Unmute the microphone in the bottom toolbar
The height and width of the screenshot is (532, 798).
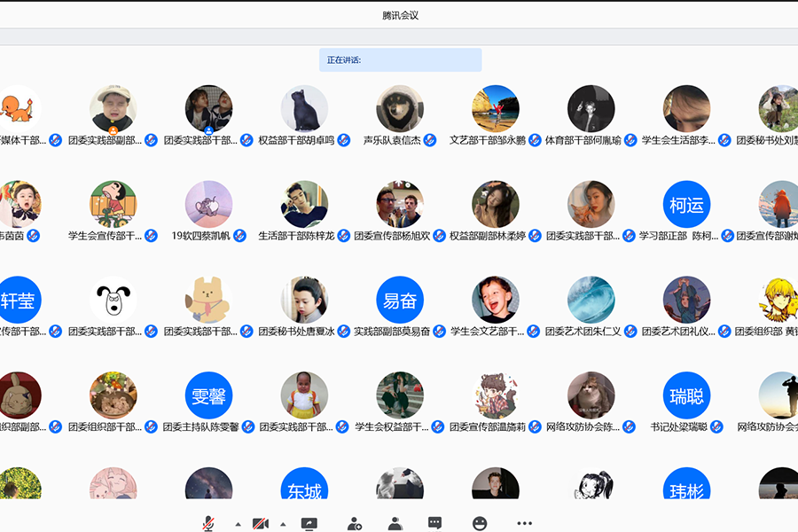tap(208, 523)
